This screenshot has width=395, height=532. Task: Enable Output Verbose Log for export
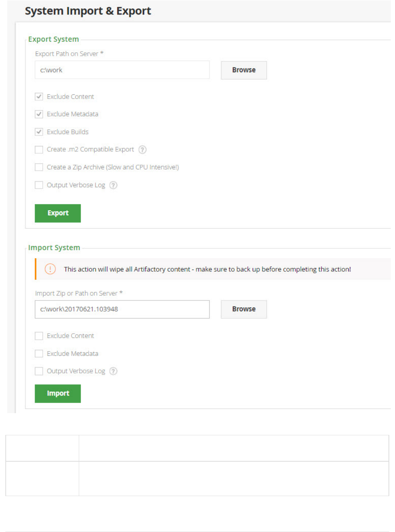[39, 185]
